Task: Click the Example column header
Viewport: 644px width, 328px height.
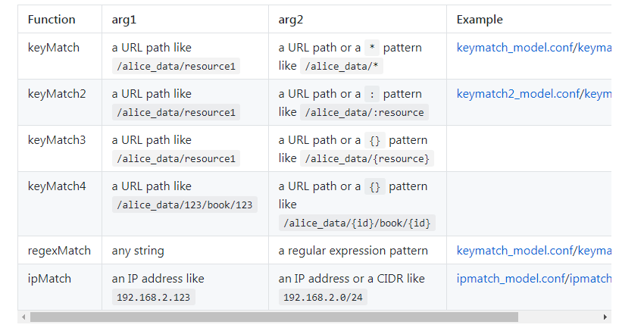Action: [480, 20]
